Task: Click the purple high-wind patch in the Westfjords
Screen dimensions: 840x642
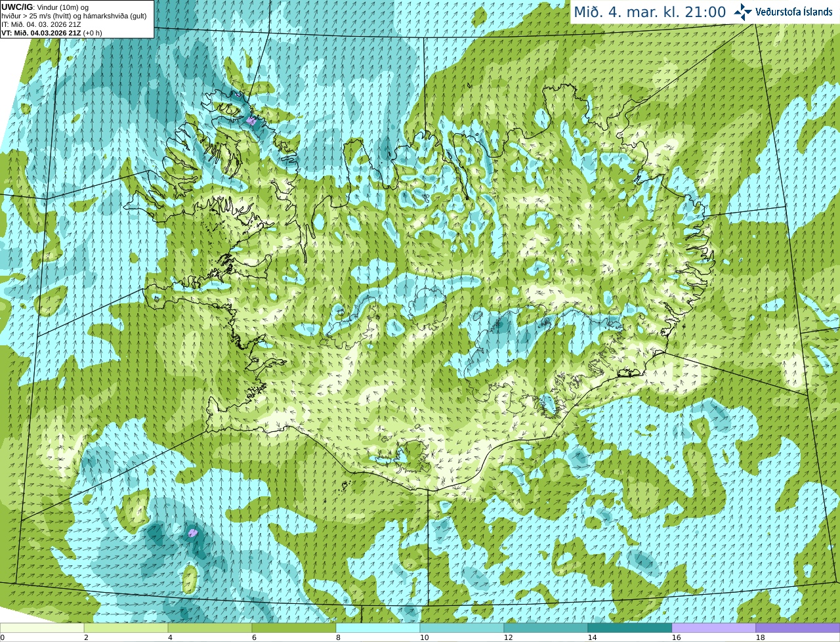Action: point(252,121)
